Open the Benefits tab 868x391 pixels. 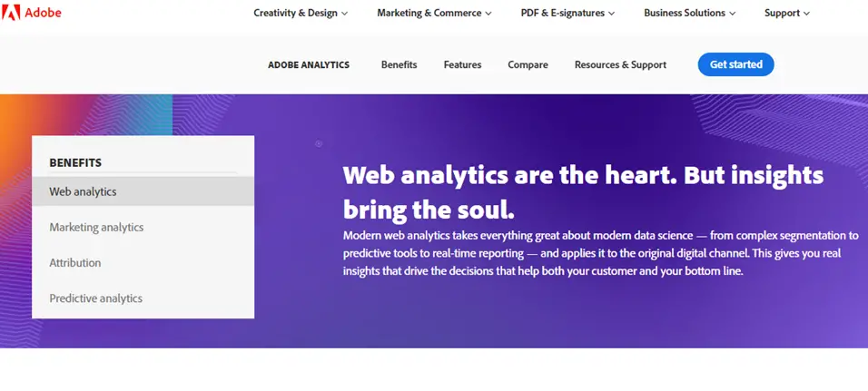click(x=399, y=64)
